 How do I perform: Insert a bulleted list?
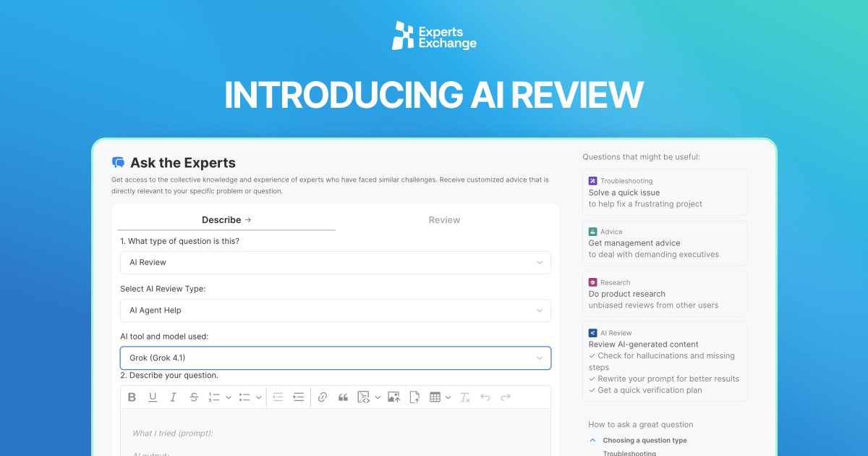point(244,397)
